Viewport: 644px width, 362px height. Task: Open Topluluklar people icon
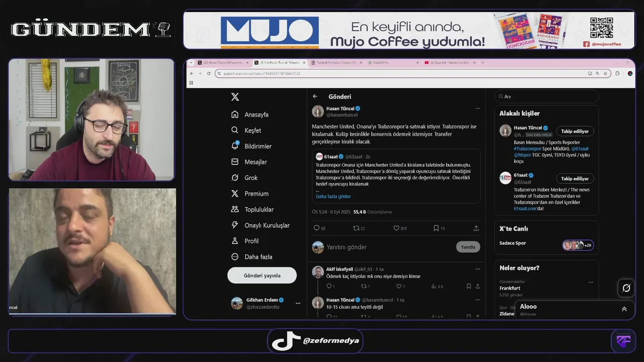(x=235, y=209)
